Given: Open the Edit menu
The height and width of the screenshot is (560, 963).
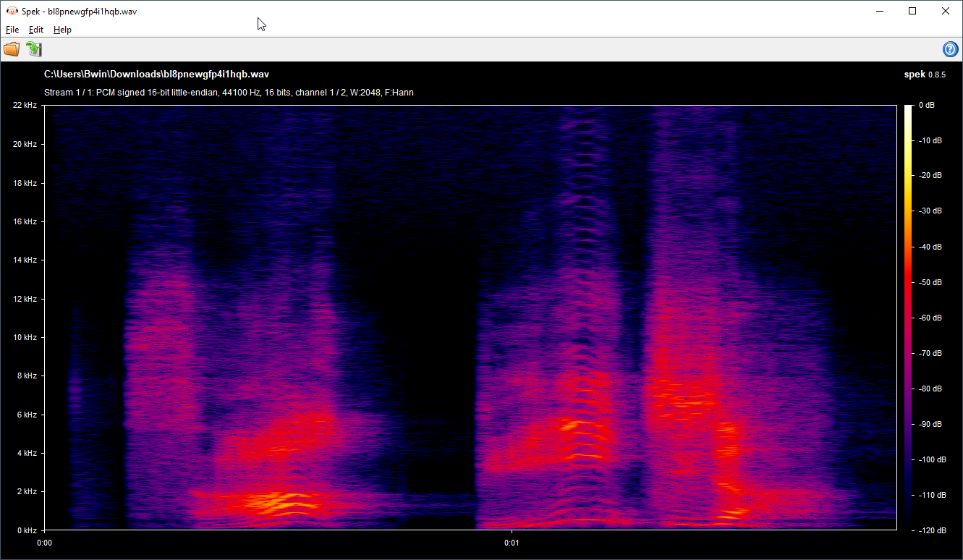Looking at the screenshot, I should (36, 30).
